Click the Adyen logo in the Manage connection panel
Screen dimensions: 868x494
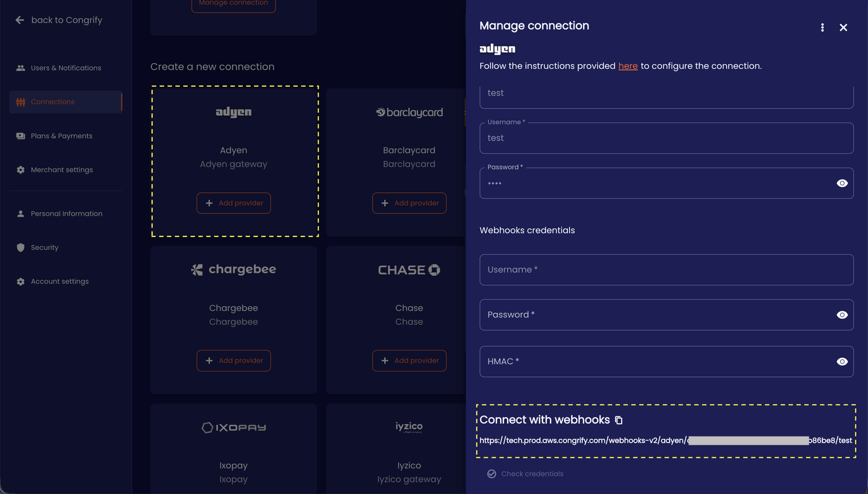(497, 49)
